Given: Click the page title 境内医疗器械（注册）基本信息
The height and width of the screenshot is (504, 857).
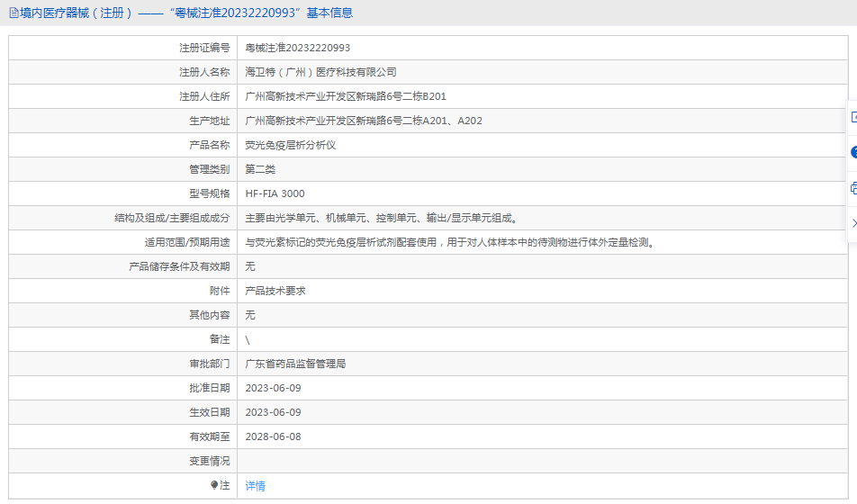Looking at the screenshot, I should (x=186, y=13).
